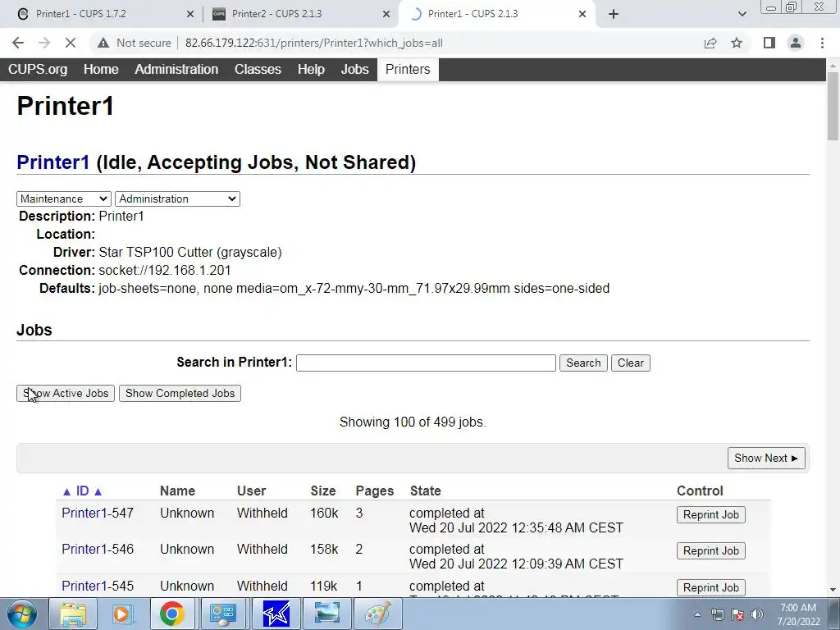The height and width of the screenshot is (630, 840).
Task: Click the Action Center flag tray icon
Action: coord(737,614)
